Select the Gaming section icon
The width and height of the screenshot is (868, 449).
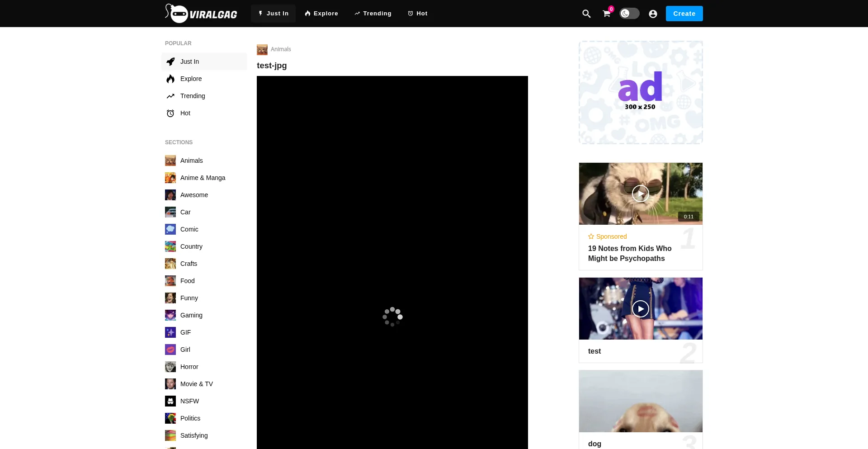coord(170,315)
